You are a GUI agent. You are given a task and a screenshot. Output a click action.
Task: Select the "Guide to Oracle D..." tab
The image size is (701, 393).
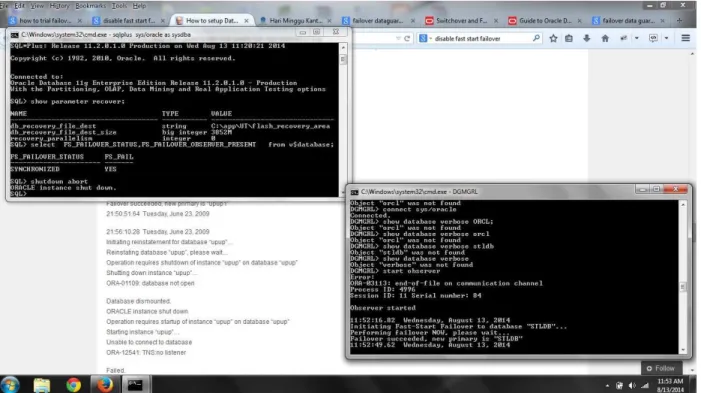tap(545, 21)
